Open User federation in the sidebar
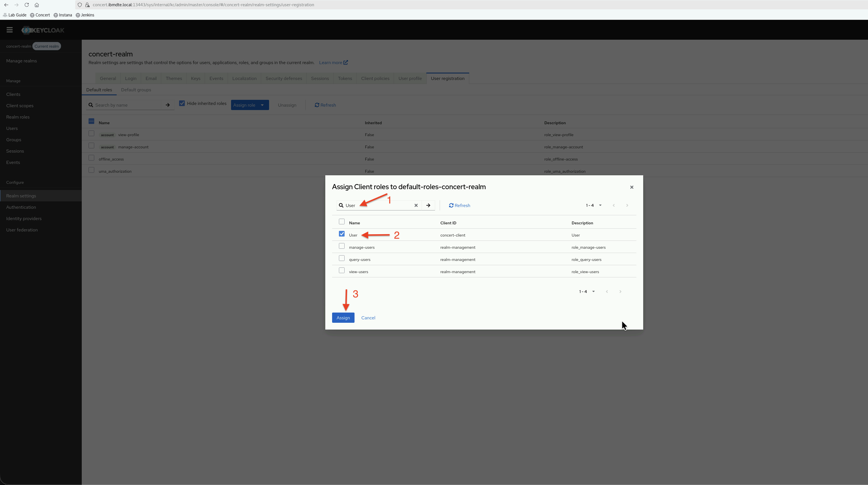 pyautogui.click(x=22, y=230)
